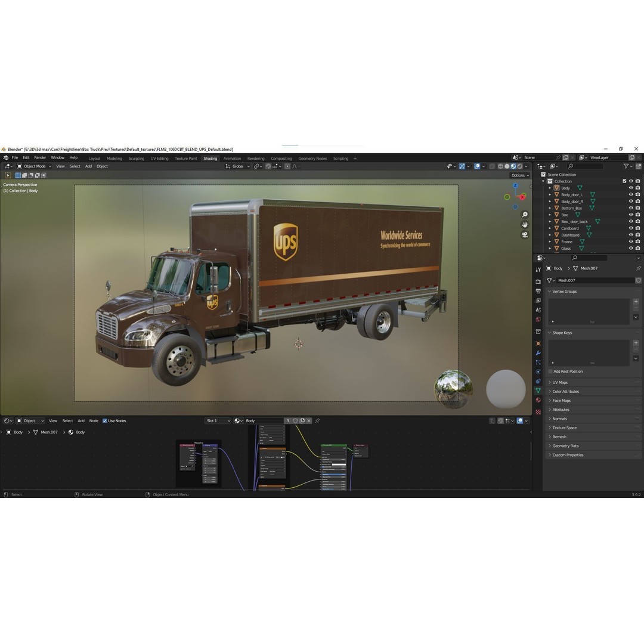This screenshot has width=644, height=644.
Task: Open the Scene properties tab icon
Action: pos(538,309)
